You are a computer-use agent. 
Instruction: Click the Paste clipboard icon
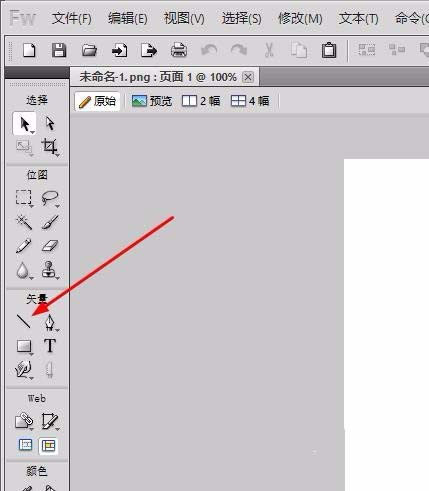point(329,50)
